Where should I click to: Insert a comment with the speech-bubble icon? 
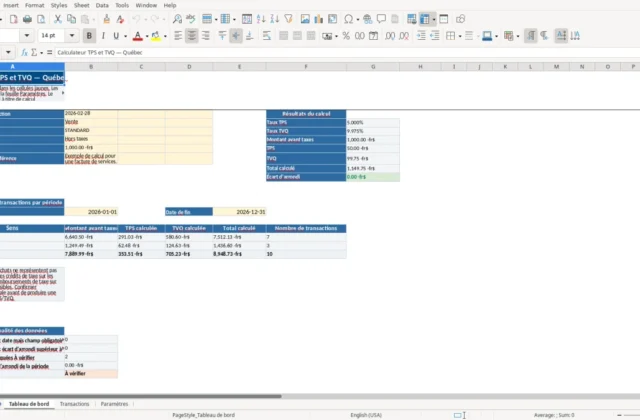point(381,19)
